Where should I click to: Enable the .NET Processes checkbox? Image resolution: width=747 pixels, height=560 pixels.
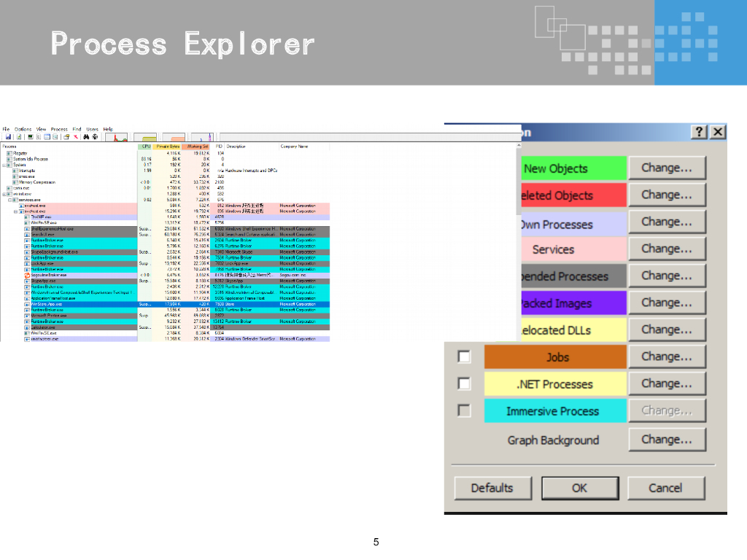(x=464, y=384)
